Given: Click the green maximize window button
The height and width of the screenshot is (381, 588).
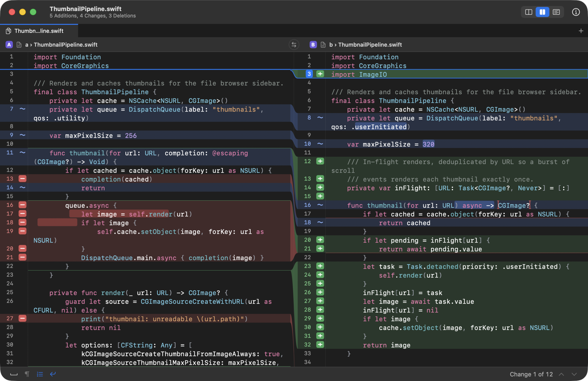Looking at the screenshot, I should coord(33,12).
